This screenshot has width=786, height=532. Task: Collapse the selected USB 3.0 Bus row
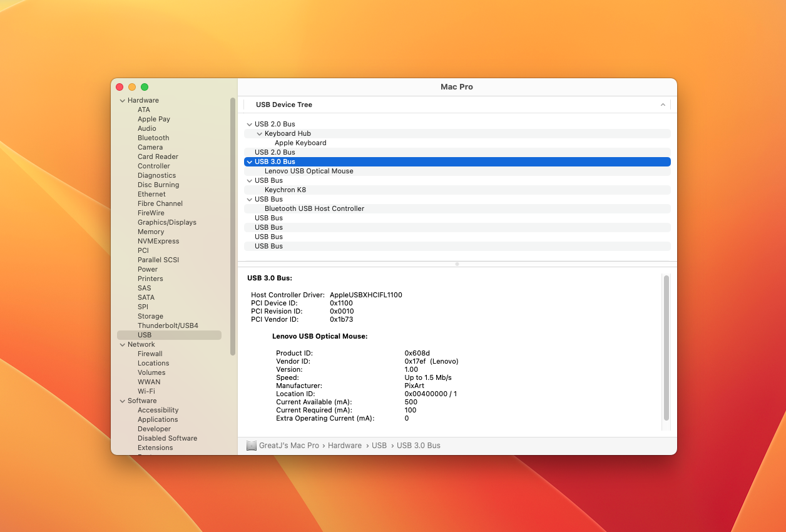click(x=250, y=161)
